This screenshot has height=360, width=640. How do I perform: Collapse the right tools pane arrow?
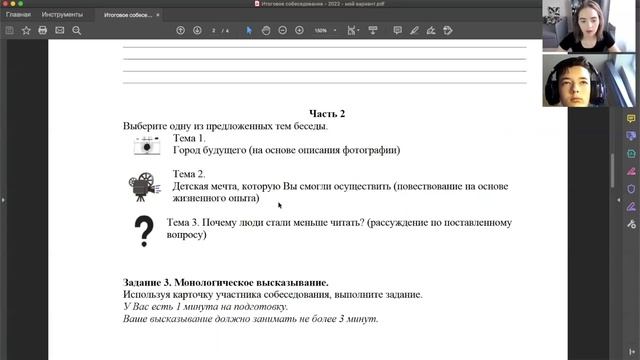pos(619,200)
